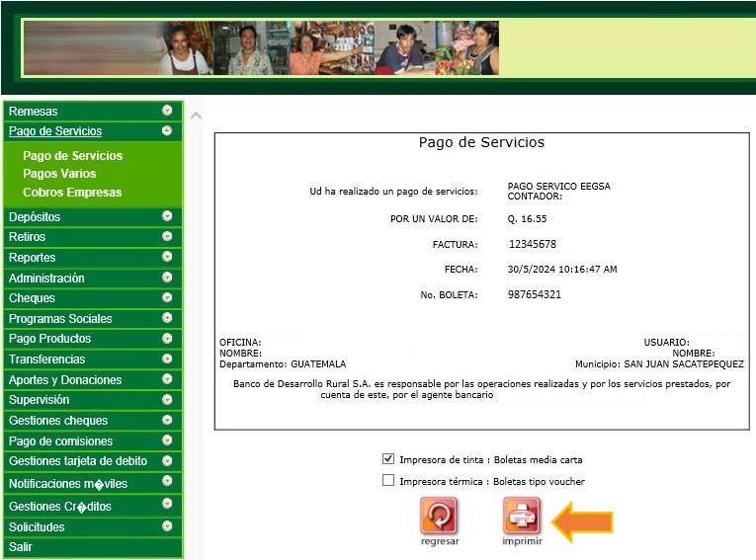The width and height of the screenshot is (756, 560).
Task: Open Cobros Empresas submenu item
Action: coord(72,193)
